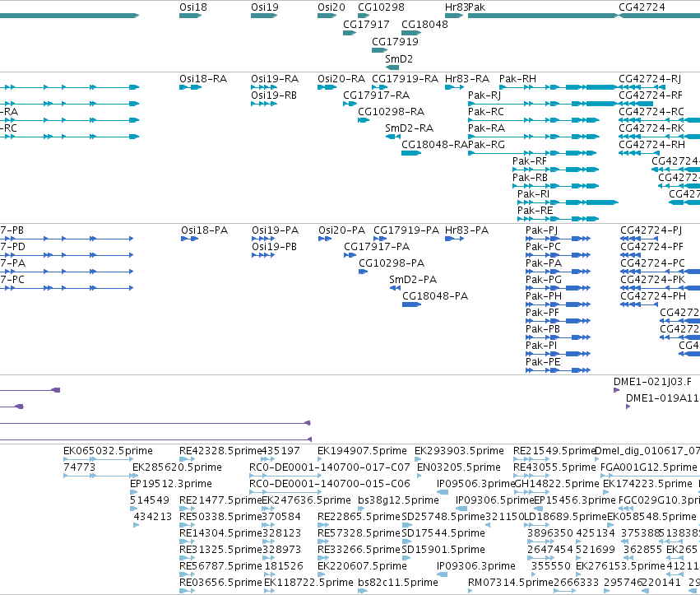Select protein label Osi18-PA
Viewport: 700px width, 595px height.
pyautogui.click(x=205, y=230)
